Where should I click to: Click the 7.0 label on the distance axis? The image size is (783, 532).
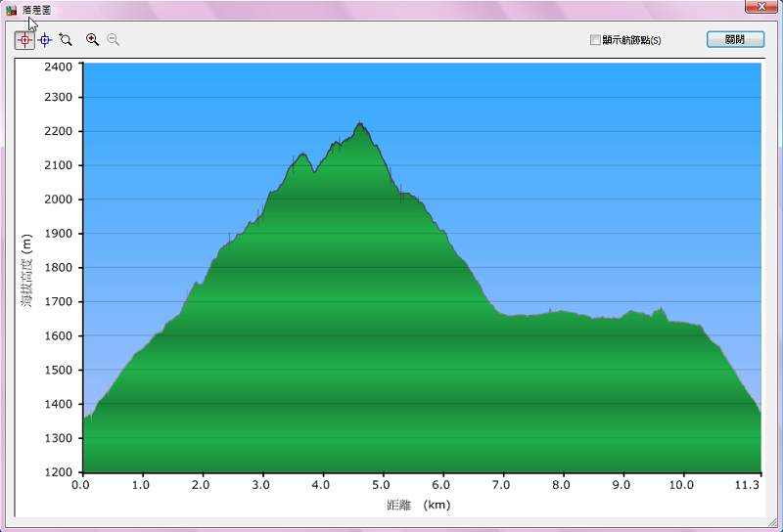pyautogui.click(x=501, y=485)
